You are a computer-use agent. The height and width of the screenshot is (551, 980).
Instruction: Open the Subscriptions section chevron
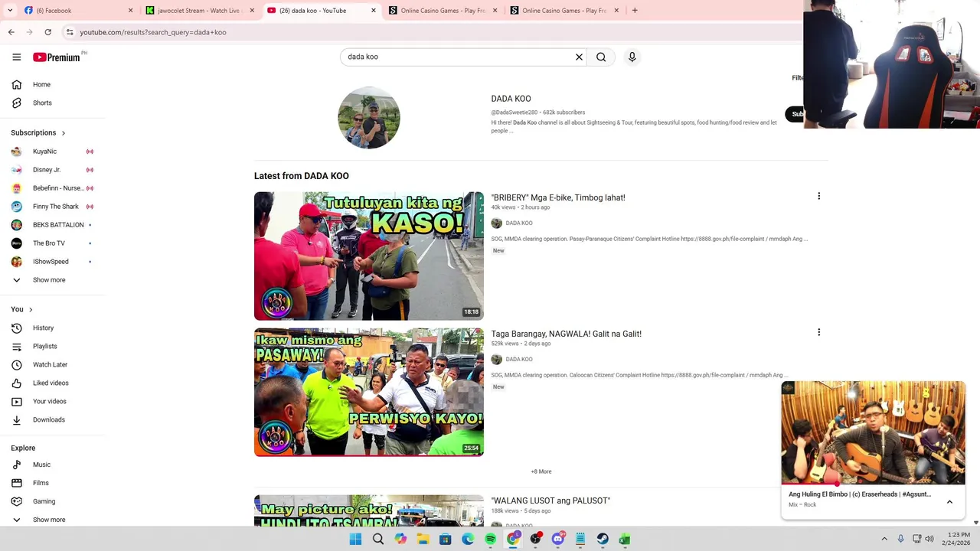pos(63,133)
